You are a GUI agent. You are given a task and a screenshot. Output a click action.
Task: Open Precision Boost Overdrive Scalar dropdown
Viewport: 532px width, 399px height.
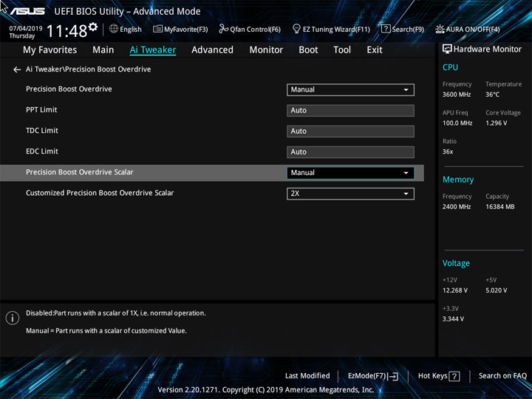tap(350, 173)
